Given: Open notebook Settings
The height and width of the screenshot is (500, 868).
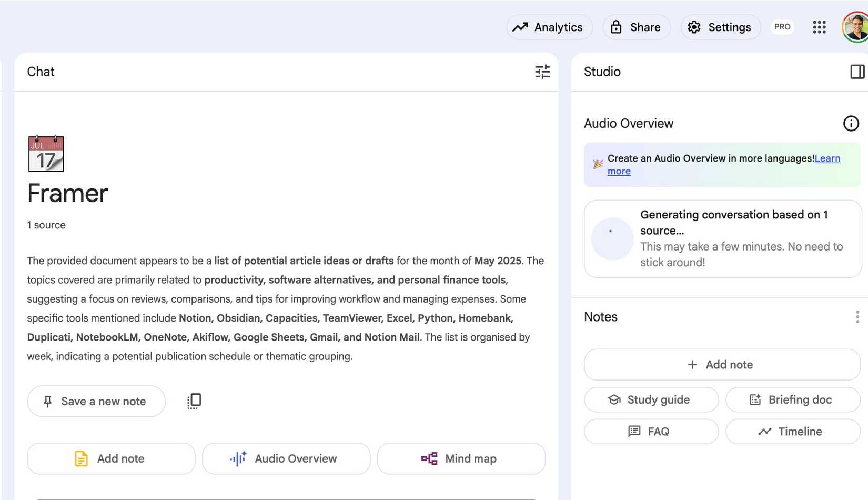Looking at the screenshot, I should pyautogui.click(x=721, y=27).
